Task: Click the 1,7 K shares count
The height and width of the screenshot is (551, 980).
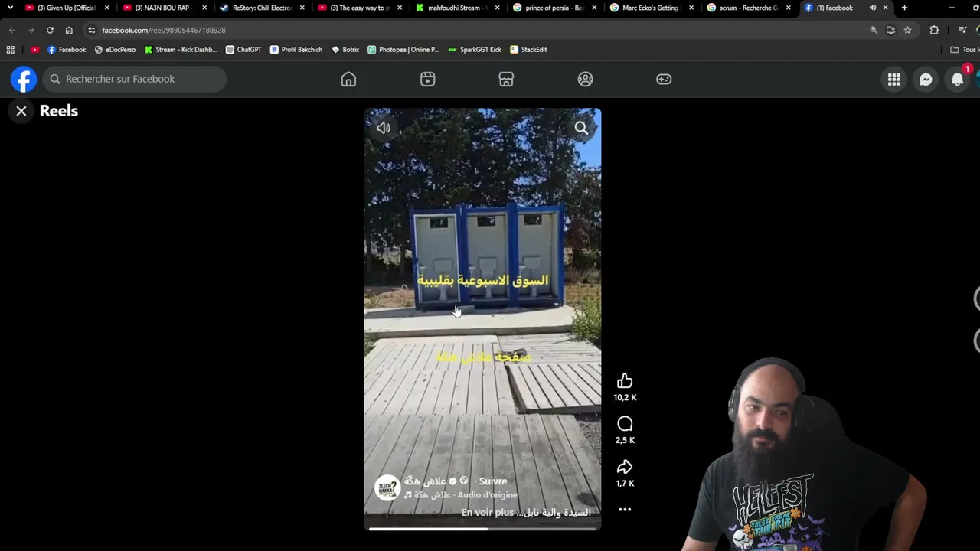Action: pyautogui.click(x=625, y=483)
